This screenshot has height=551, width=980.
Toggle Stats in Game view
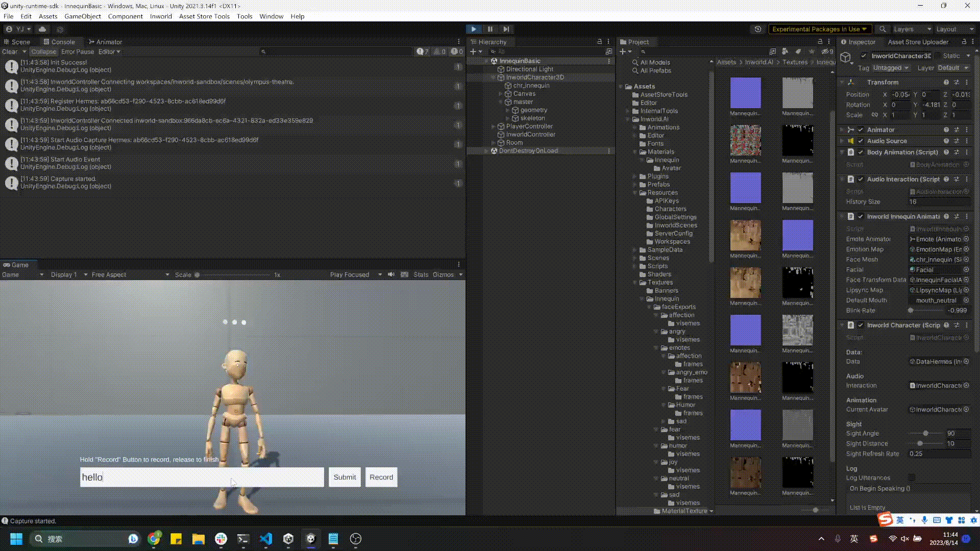421,274
